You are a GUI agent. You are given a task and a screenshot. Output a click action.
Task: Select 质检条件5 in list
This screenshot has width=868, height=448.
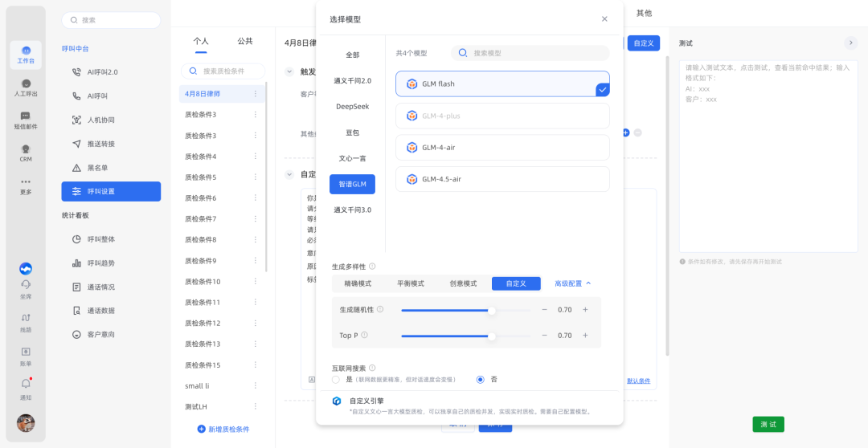[222, 177]
